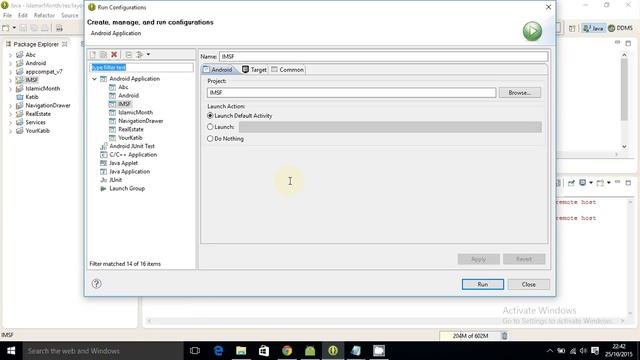This screenshot has height=360, width=640.
Task: Open the Edit menu in Eclipse
Action: (22, 16)
